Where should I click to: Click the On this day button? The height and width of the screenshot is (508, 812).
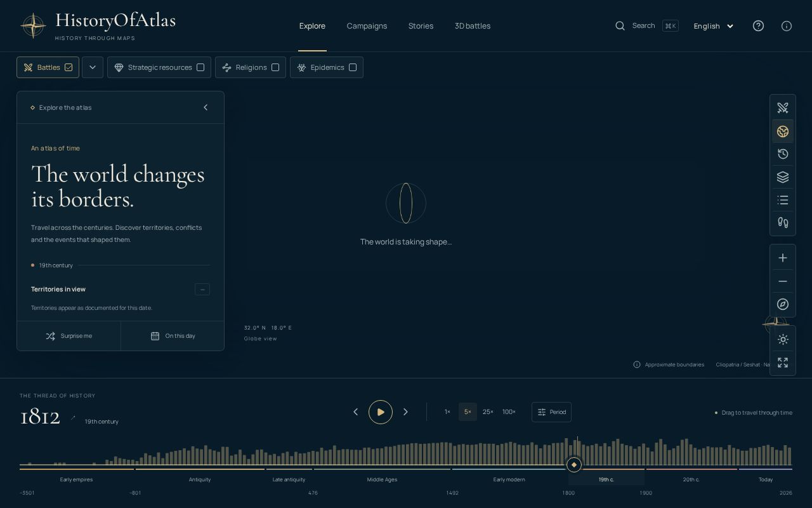point(173,336)
